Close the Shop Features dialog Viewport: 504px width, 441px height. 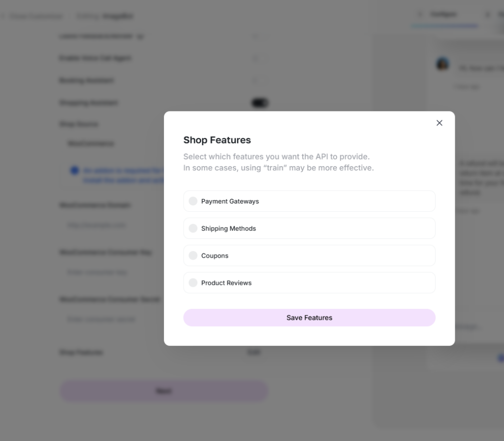440,123
